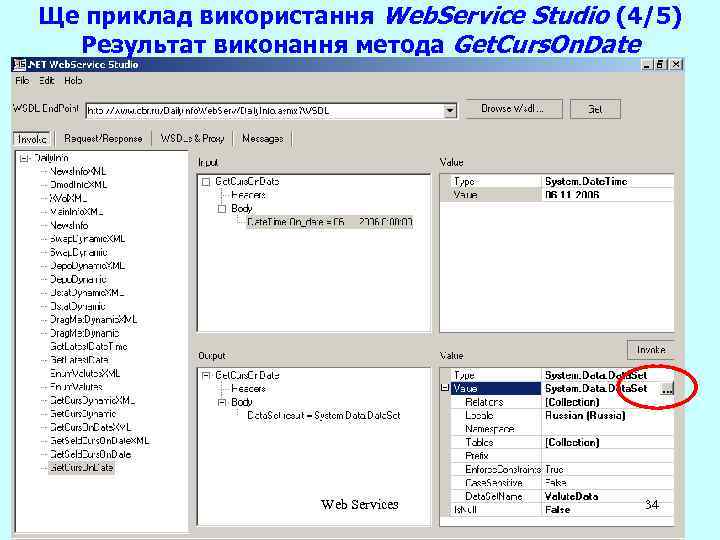
Task: Collapse the Output GetCursOnDate node
Action: (x=206, y=376)
